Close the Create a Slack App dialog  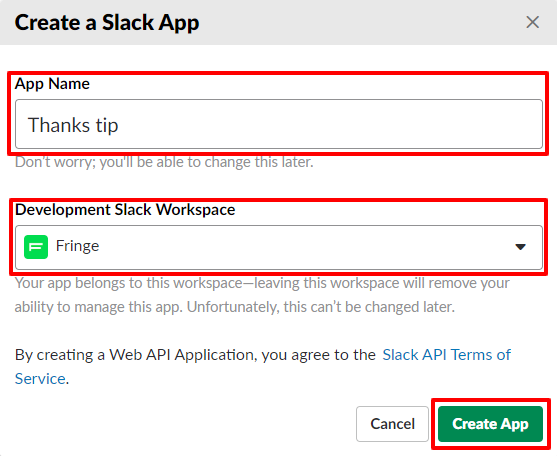tap(532, 22)
